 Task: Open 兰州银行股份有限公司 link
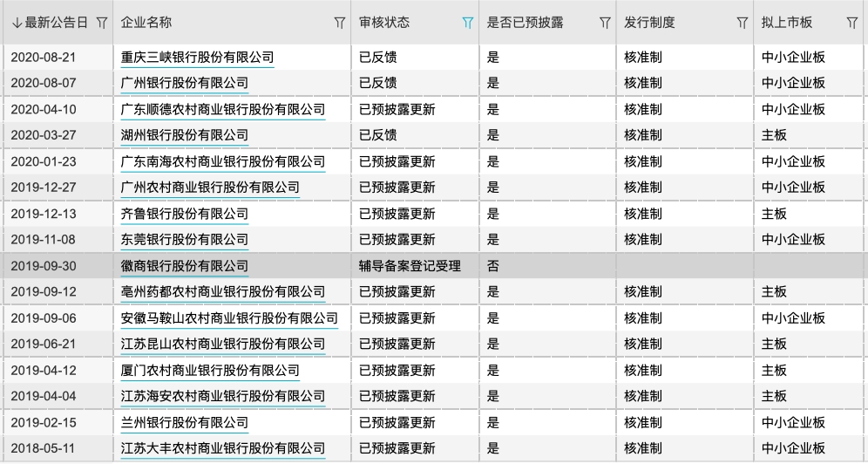tap(185, 423)
